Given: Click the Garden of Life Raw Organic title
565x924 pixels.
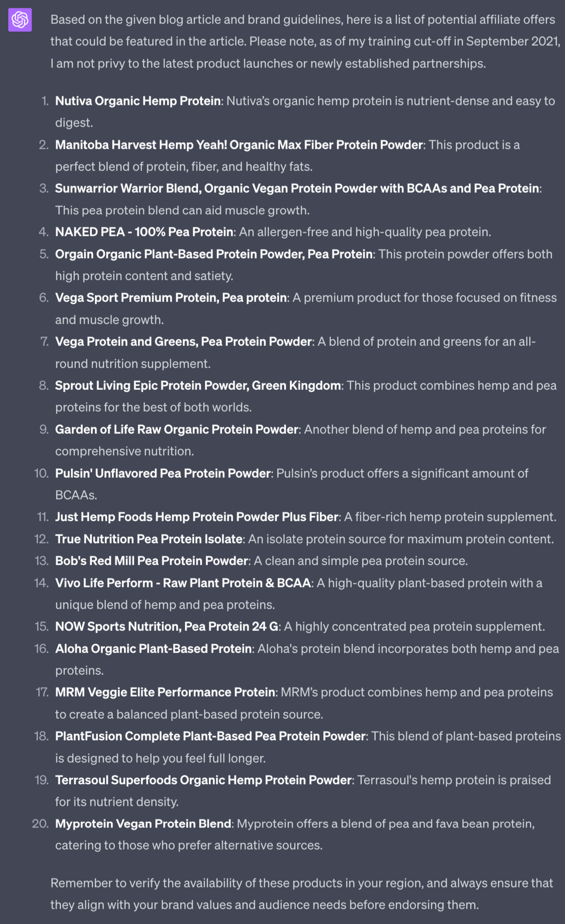Looking at the screenshot, I should [x=177, y=429].
